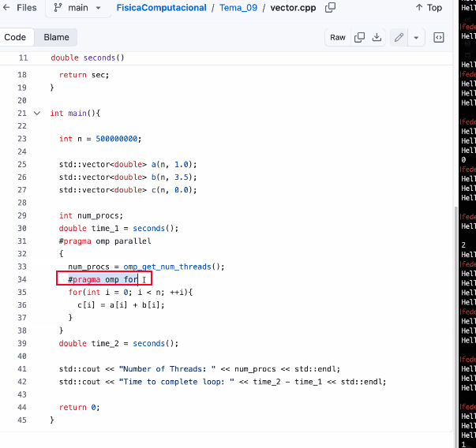Click 'int main(){' on line 21
The height and width of the screenshot is (448, 476).
[75, 113]
